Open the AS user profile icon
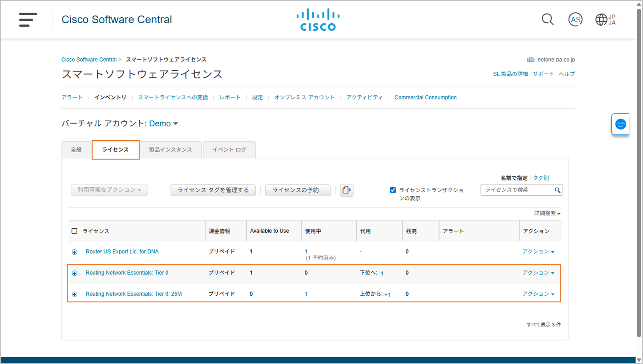The image size is (643, 364). (575, 20)
